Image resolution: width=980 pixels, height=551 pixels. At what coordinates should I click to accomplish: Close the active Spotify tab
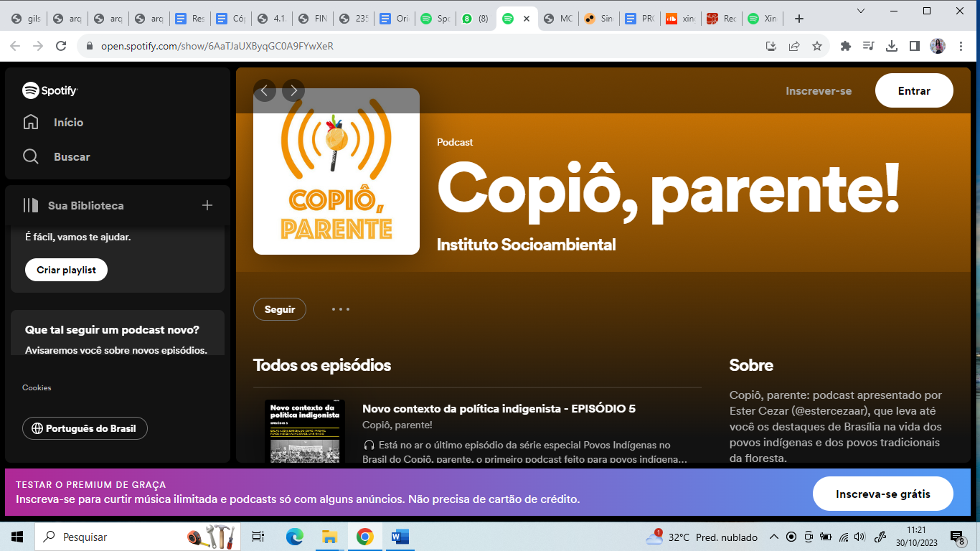tap(527, 19)
